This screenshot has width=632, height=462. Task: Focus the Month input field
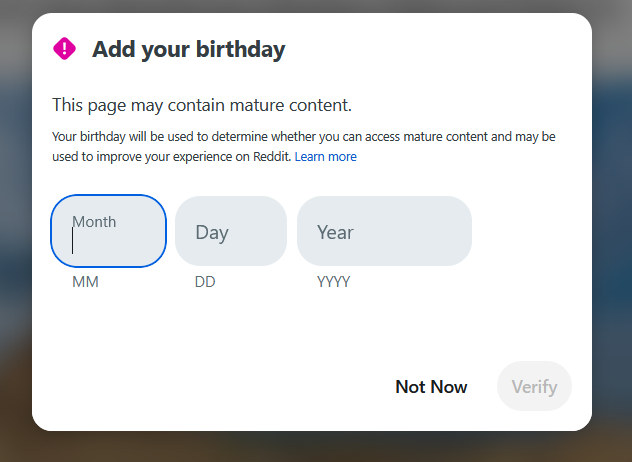108,232
